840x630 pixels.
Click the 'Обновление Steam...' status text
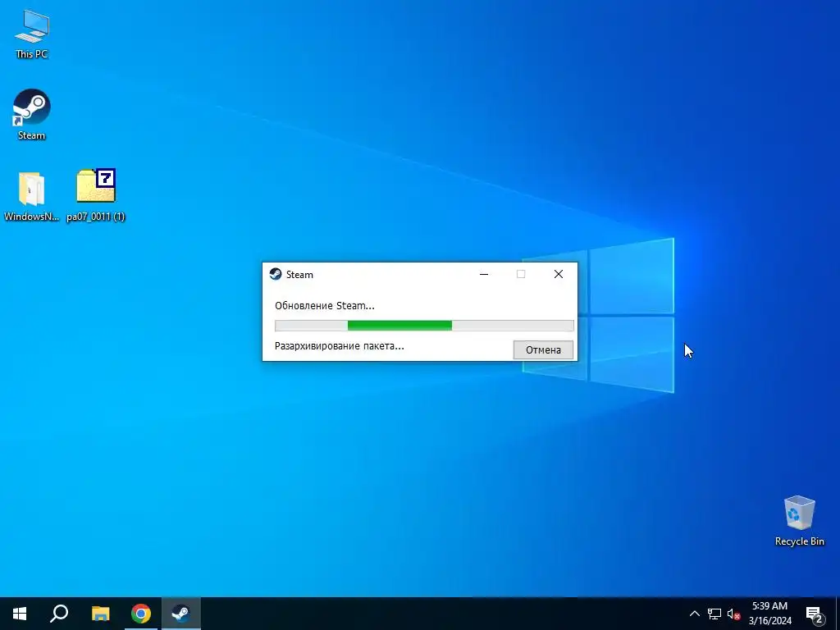pos(325,306)
